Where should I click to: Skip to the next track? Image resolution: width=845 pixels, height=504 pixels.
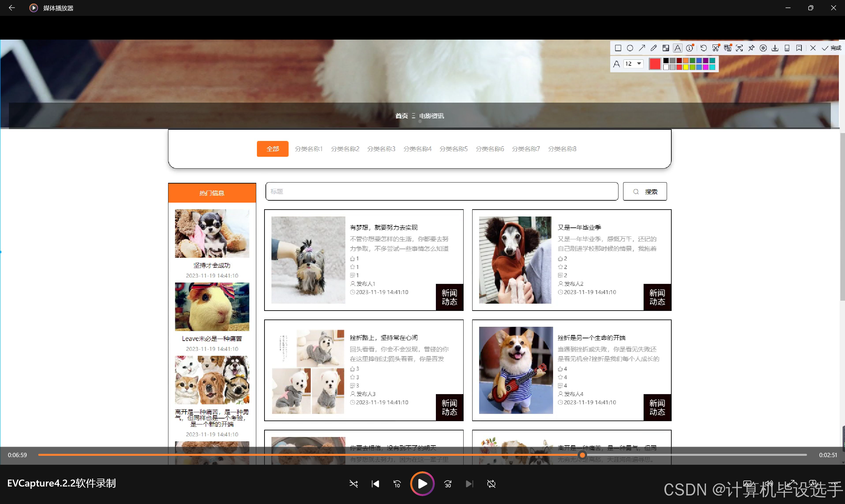tap(470, 484)
